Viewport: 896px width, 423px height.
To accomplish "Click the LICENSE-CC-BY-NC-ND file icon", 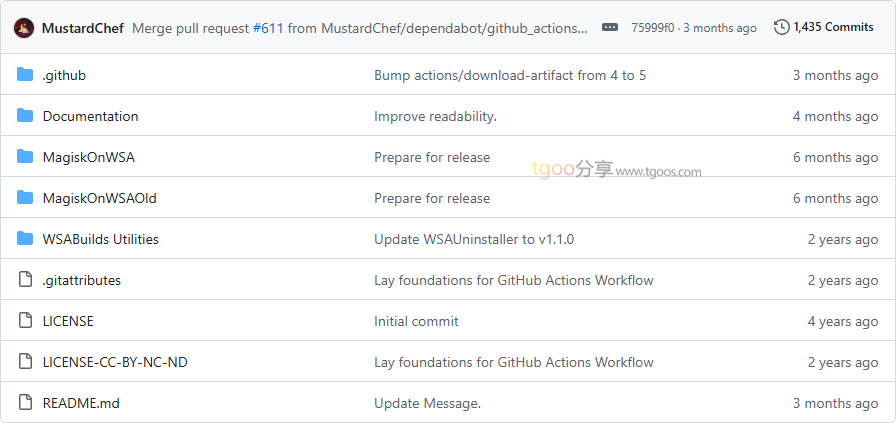I will click(x=25, y=362).
